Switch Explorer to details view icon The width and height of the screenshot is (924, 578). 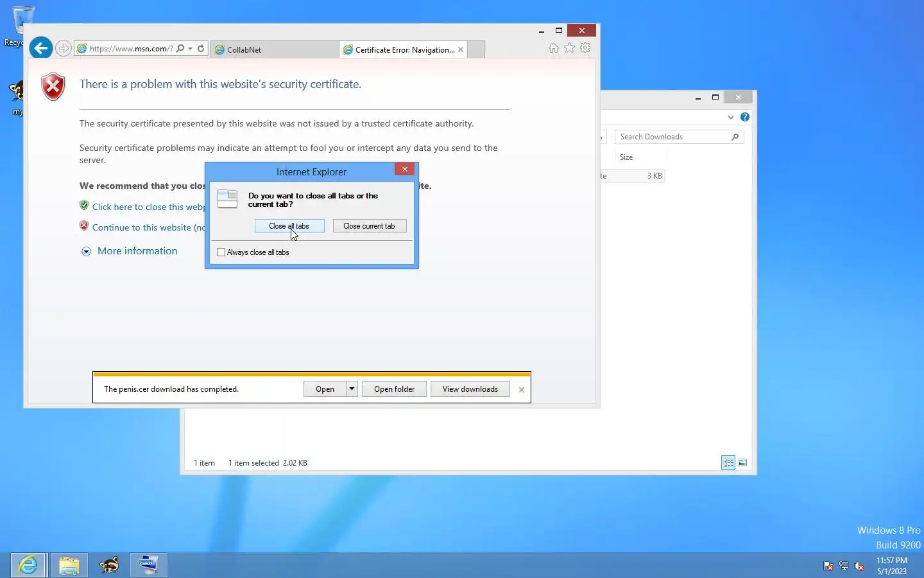pos(728,462)
